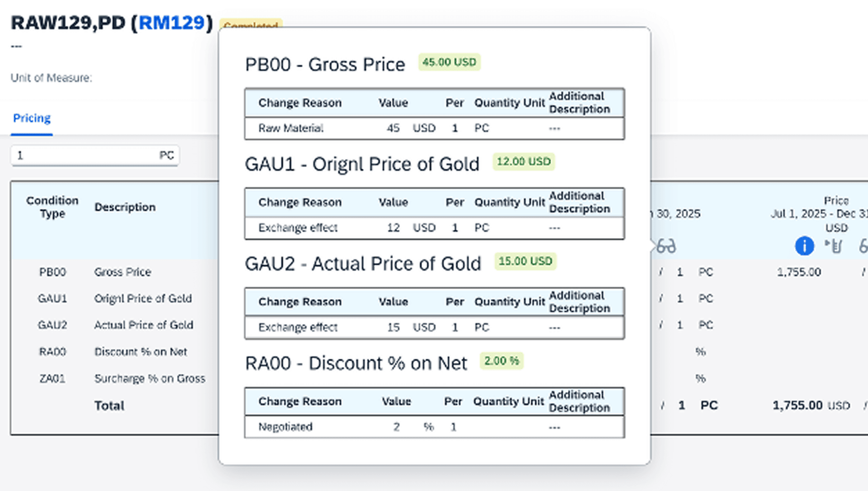Click the Exchange effect entry under GAU1
868x491 pixels.
tap(298, 228)
